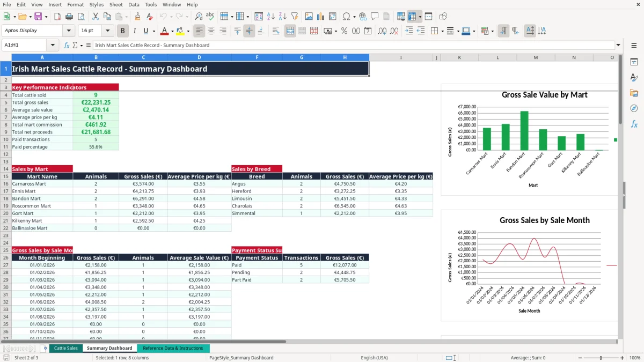Click the Copy icon
644x362 pixels.
pos(107,17)
